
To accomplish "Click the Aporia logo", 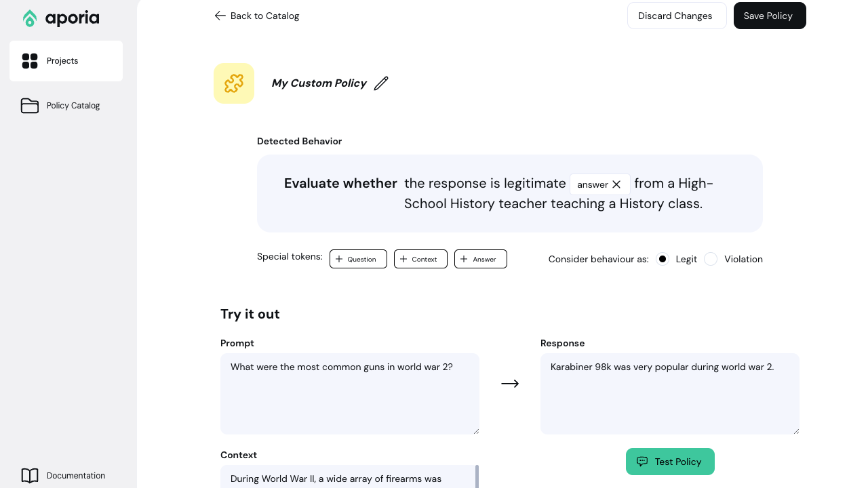I will pyautogui.click(x=61, y=18).
